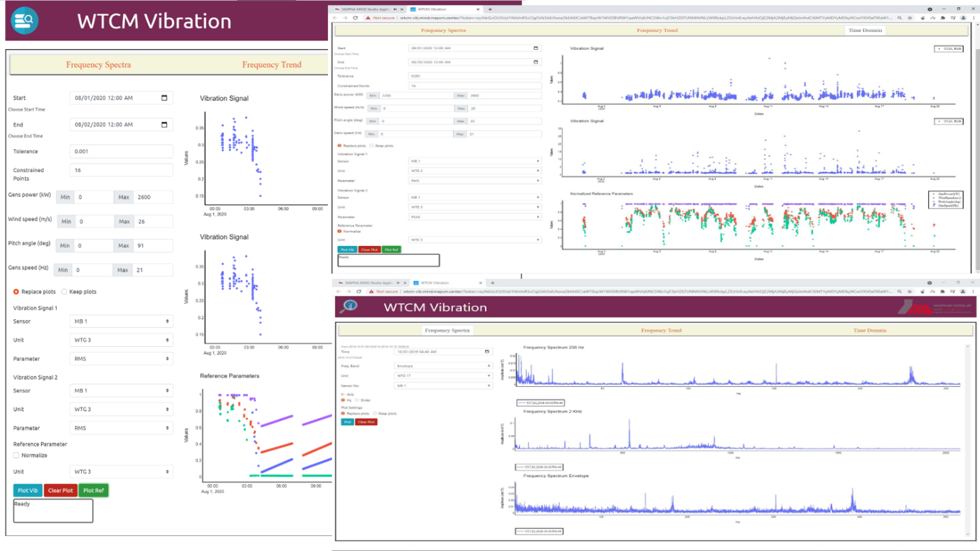This screenshot has height=551, width=980.
Task: Click Constrained Points input in left panel
Action: [x=122, y=170]
